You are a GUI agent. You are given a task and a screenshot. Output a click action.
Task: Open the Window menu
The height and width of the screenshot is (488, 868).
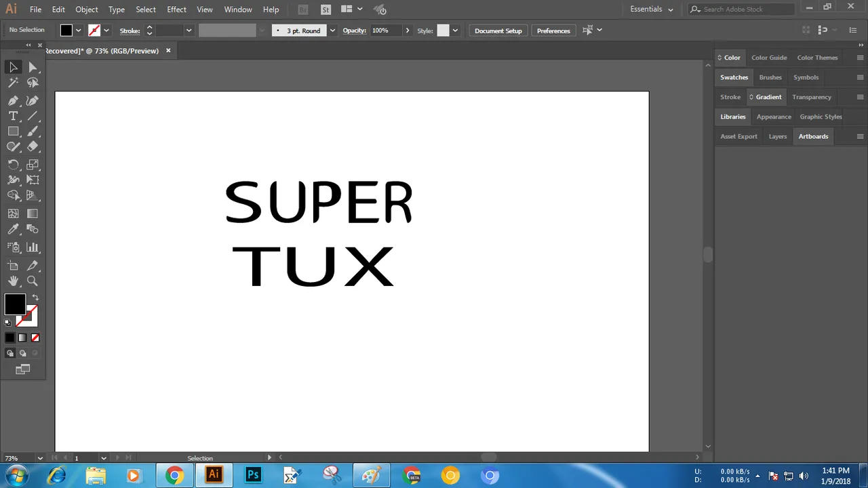(x=238, y=9)
